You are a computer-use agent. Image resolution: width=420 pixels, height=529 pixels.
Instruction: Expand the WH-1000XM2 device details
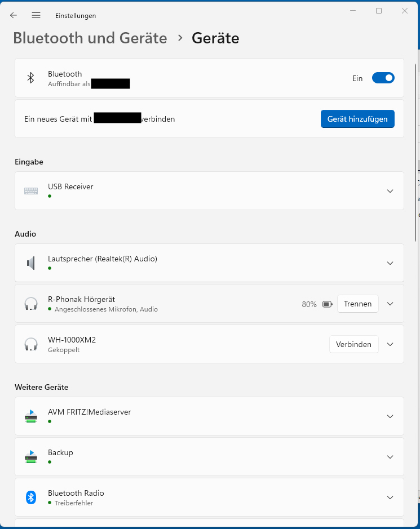[390, 344]
